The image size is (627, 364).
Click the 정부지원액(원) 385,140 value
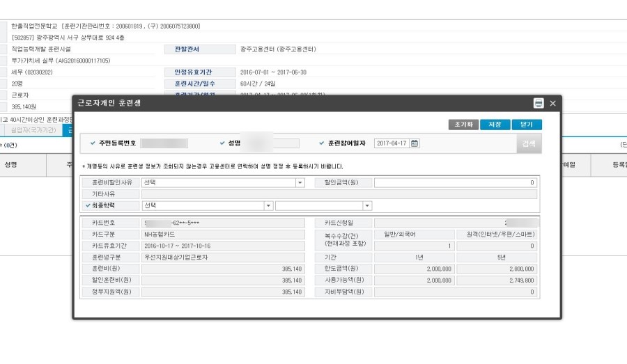[223, 292]
